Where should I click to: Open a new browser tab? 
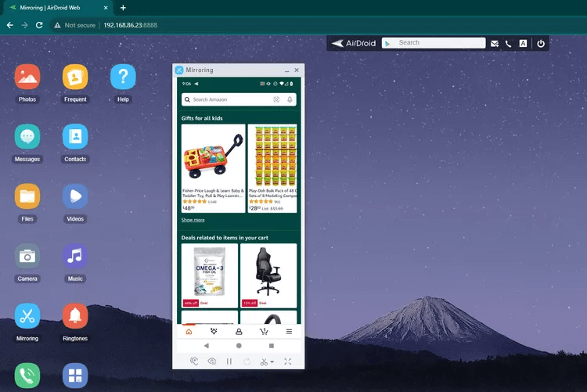click(123, 8)
